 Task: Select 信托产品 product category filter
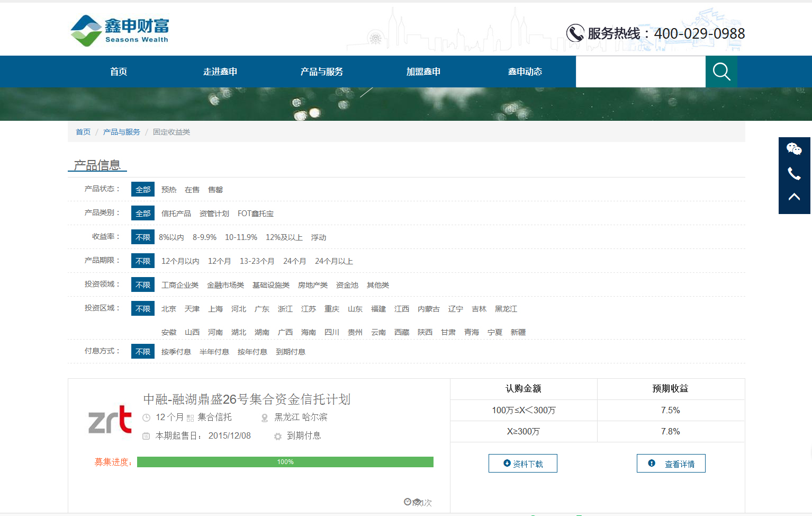(x=176, y=213)
